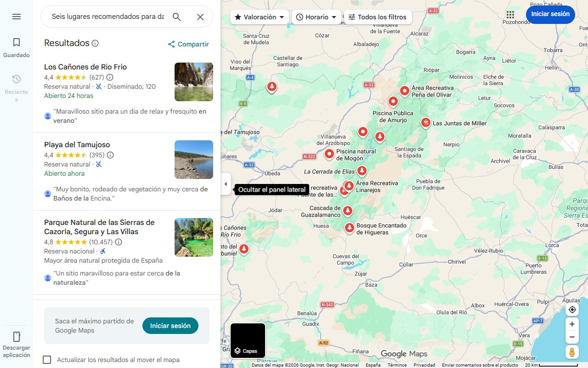Open Todos los filtros
Viewport: 588px width, 368px height.
(x=378, y=17)
